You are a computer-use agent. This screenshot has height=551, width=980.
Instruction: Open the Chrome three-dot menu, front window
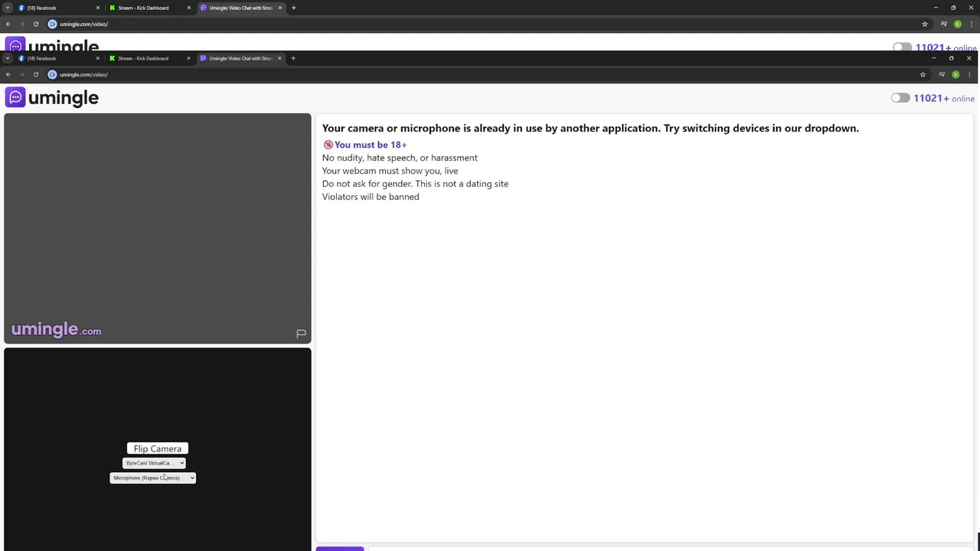pyautogui.click(x=969, y=74)
